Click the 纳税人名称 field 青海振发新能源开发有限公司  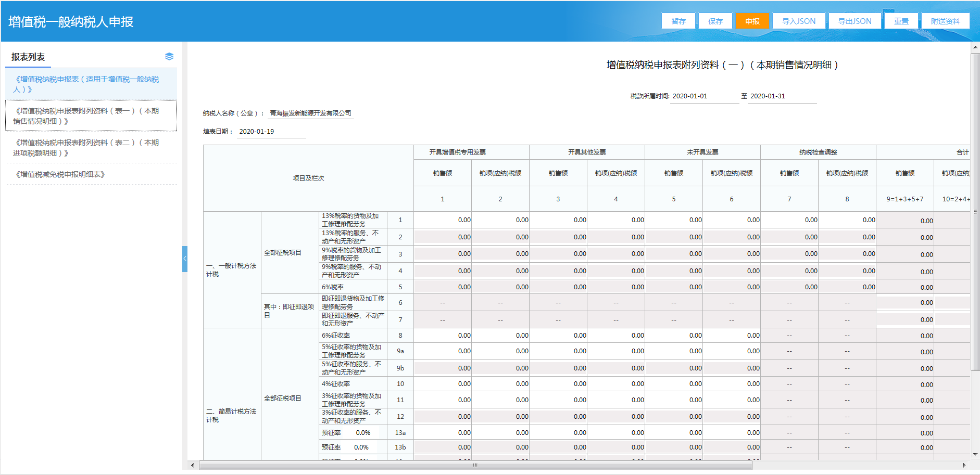coord(311,113)
